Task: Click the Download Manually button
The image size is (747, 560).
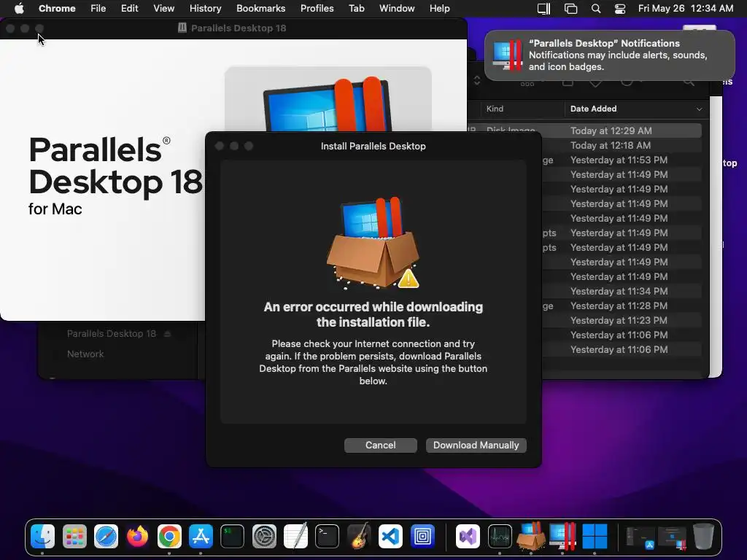Action: pyautogui.click(x=476, y=446)
